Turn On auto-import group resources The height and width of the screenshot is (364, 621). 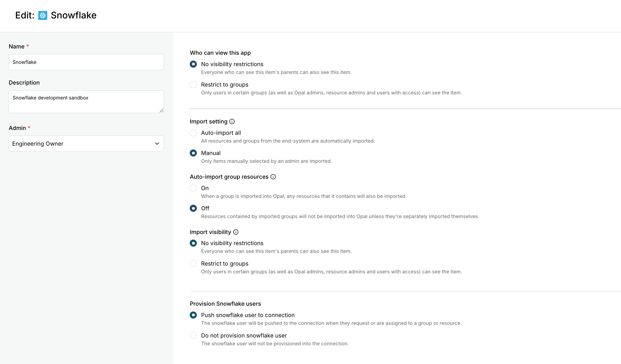click(x=193, y=188)
